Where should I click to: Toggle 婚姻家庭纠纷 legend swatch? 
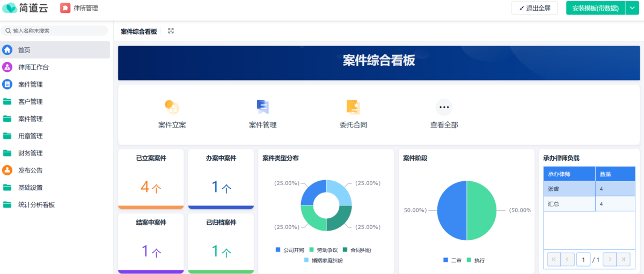(307, 260)
